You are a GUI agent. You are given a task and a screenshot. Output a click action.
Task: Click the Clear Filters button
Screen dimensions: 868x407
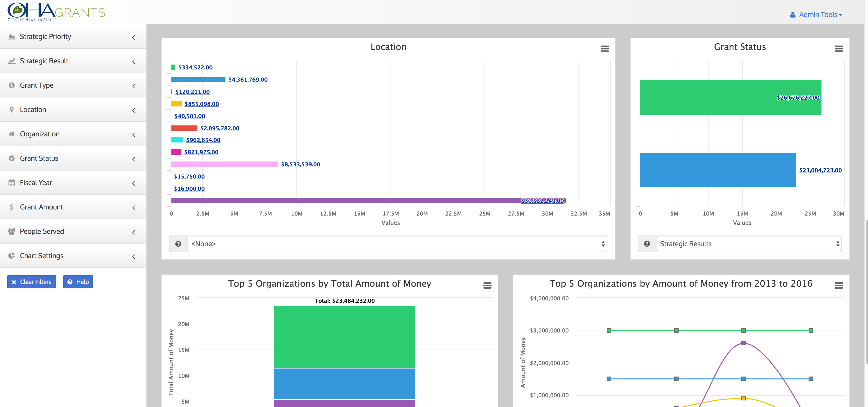pos(32,282)
